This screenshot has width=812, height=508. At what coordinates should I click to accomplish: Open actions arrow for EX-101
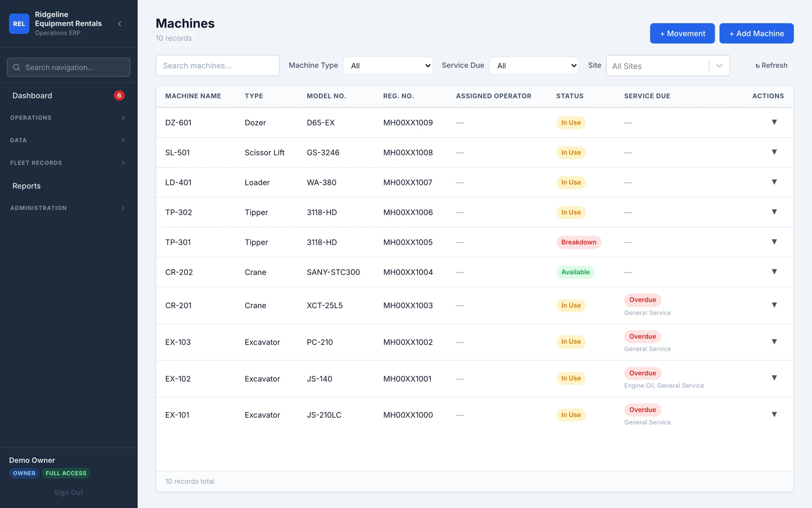[x=774, y=415]
